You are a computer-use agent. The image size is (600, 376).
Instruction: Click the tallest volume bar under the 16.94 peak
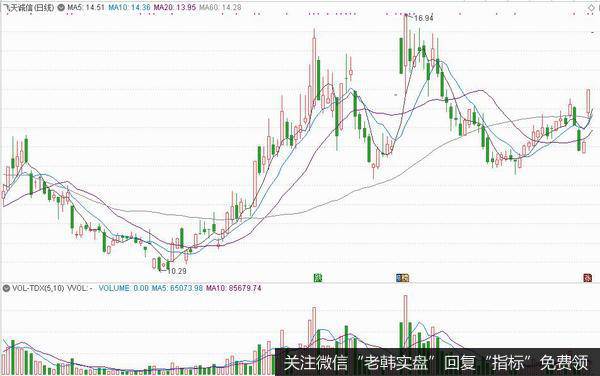click(x=405, y=321)
